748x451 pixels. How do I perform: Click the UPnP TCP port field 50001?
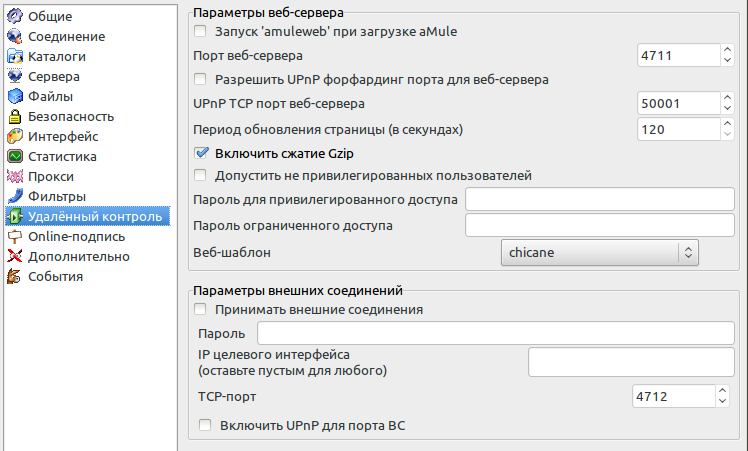point(678,103)
